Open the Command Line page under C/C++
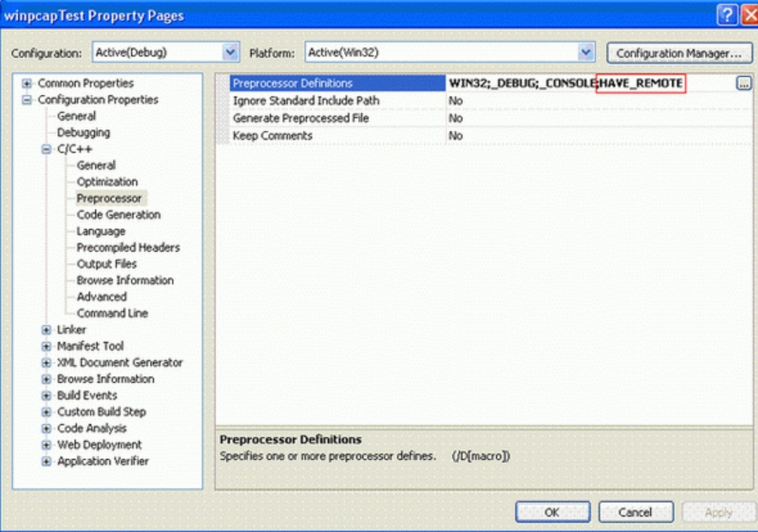The image size is (758, 532). click(112, 314)
